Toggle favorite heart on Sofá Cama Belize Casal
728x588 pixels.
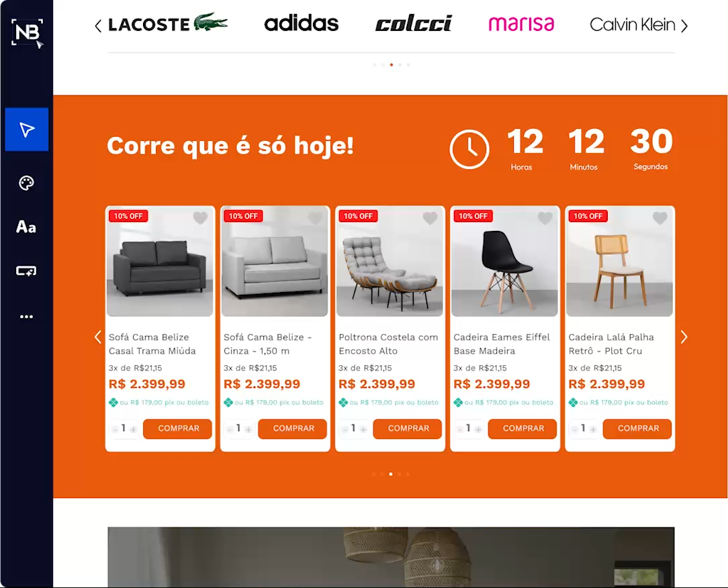coord(200,217)
